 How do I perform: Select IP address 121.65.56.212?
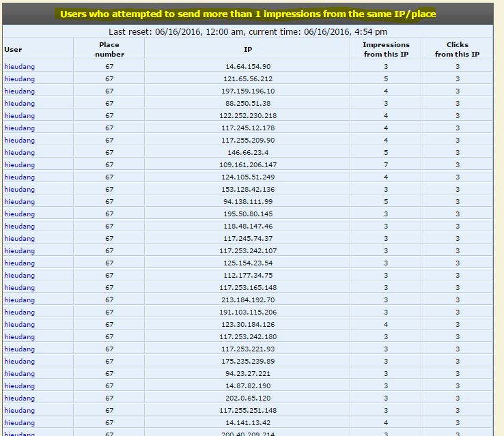248,78
